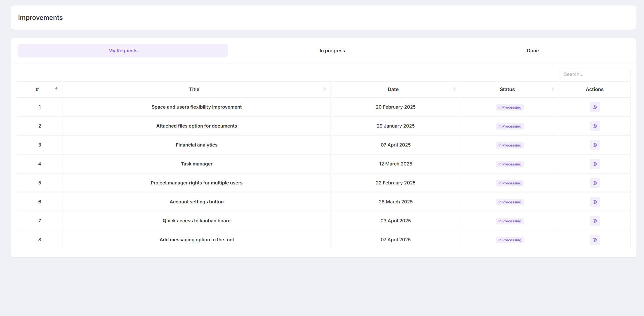Viewport: 644px width, 316px height.
Task: Click date '29 January 2025'
Action: [x=396, y=126]
